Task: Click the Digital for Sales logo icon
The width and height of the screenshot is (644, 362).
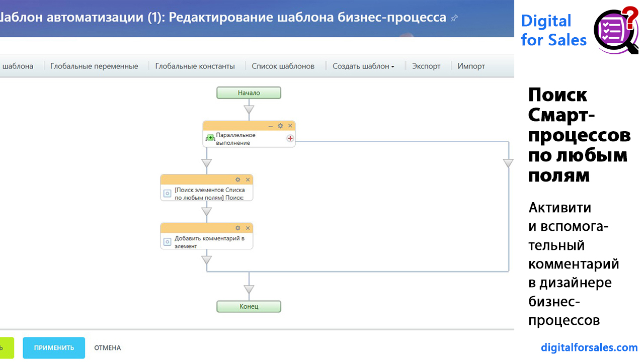Action: pyautogui.click(x=616, y=29)
